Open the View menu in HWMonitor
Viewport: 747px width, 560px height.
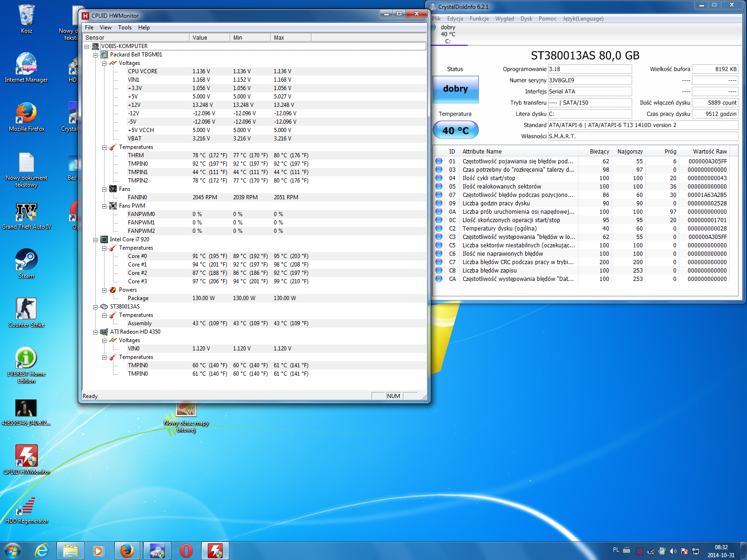coord(106,28)
